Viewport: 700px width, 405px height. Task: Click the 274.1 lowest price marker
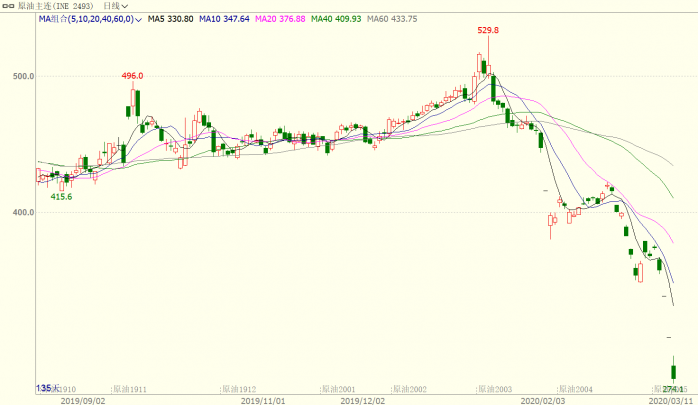click(674, 388)
